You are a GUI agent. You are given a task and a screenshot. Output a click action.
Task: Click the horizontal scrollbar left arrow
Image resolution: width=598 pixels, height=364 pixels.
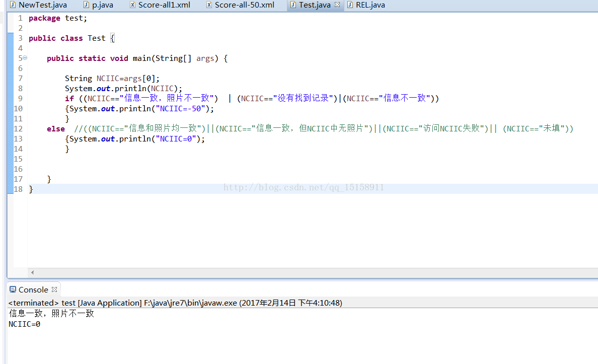click(x=32, y=272)
